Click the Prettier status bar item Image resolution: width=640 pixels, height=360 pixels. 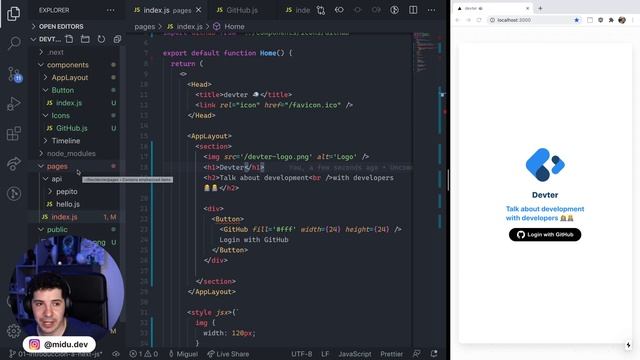click(x=391, y=354)
